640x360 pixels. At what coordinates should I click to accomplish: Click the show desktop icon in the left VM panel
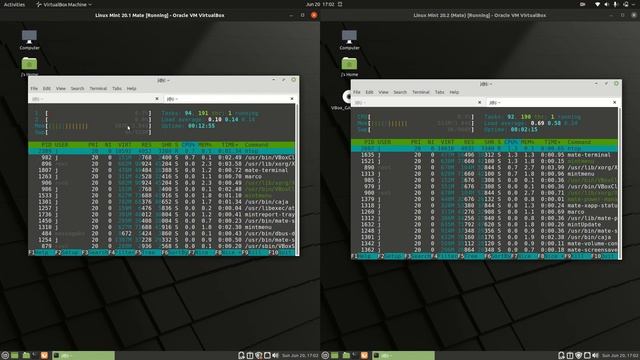pos(15,355)
